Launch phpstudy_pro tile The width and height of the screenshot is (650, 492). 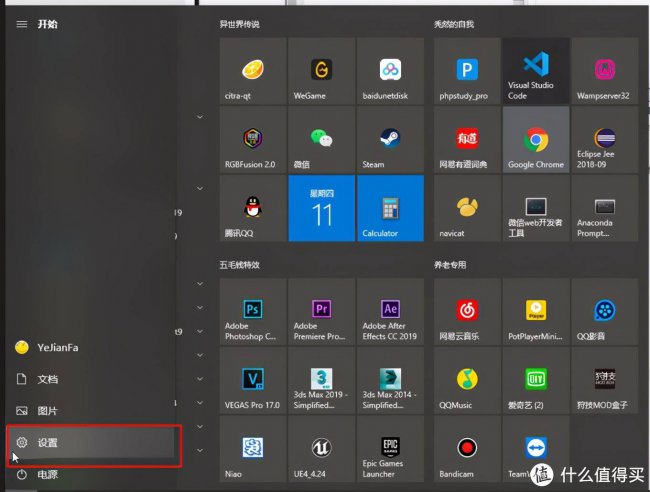(x=467, y=71)
